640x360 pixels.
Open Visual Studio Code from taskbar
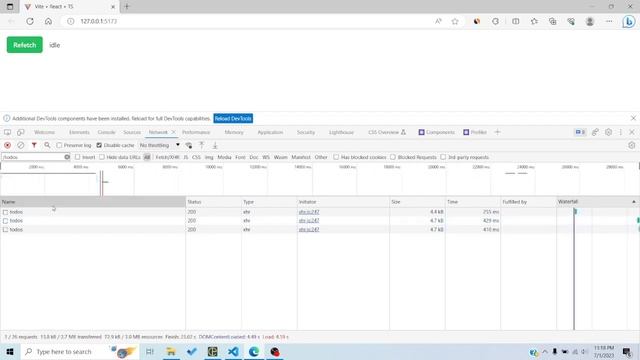coord(233,351)
